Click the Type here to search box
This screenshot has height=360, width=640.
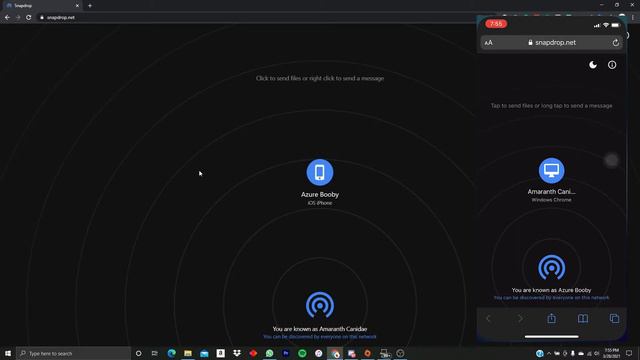point(73,353)
